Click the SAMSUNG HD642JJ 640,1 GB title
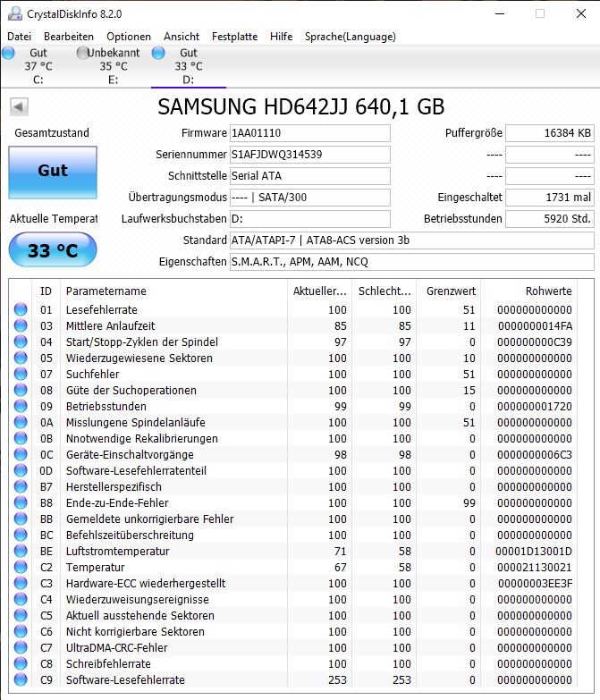Image resolution: width=600 pixels, height=700 pixels. (x=300, y=107)
